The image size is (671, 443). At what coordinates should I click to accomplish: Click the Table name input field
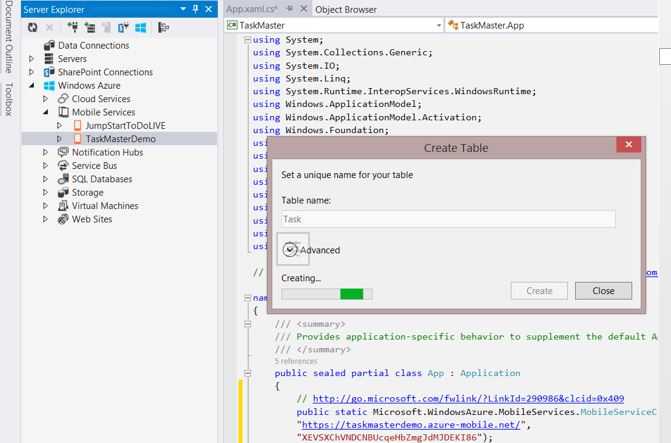tap(448, 219)
